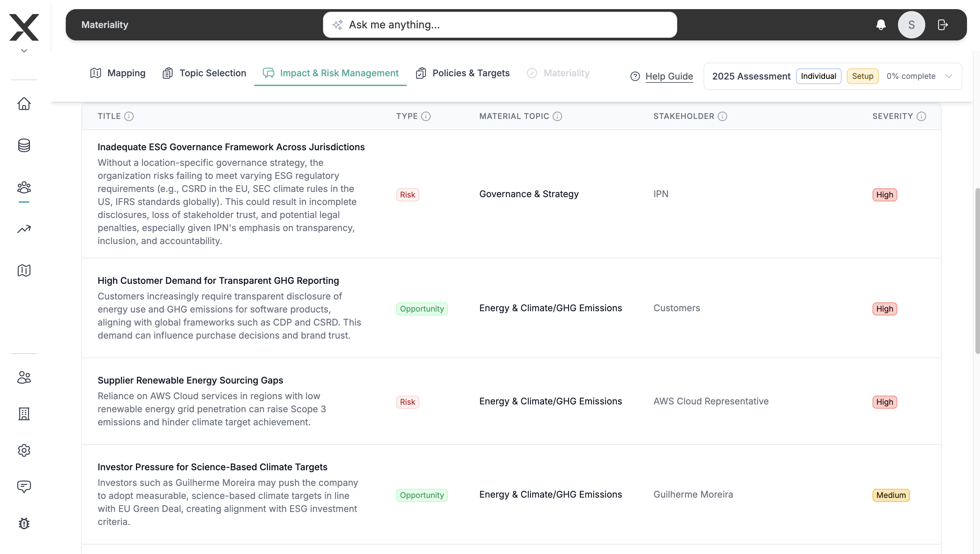Click the notification bell icon
980x554 pixels.
coord(880,25)
